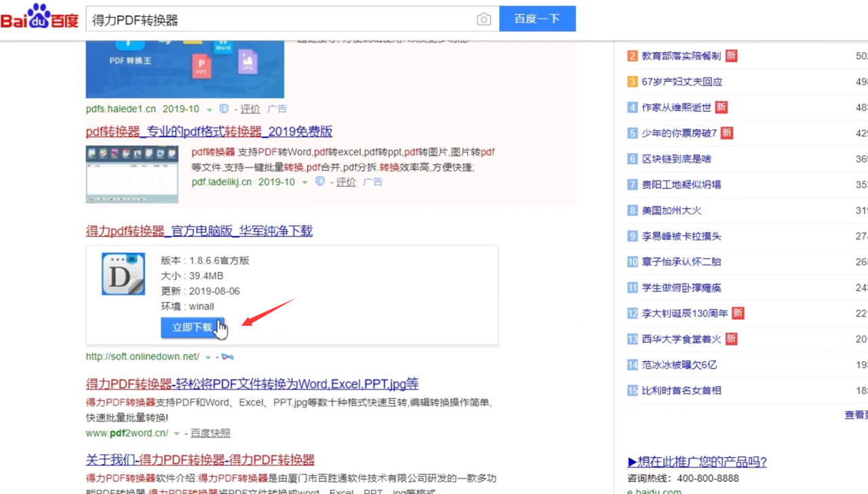Open hot search 李大钊诞辰130周年
The width and height of the screenshot is (868, 494).
(x=685, y=314)
